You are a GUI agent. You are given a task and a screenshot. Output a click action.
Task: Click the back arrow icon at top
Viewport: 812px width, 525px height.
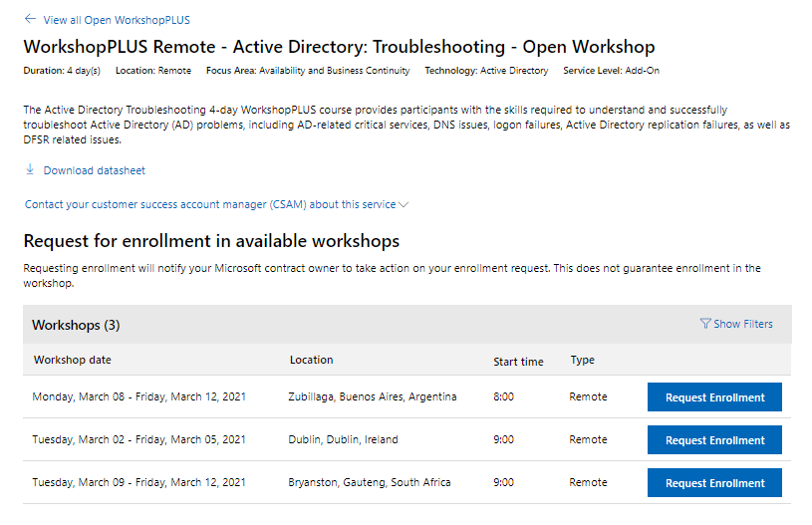tap(30, 19)
